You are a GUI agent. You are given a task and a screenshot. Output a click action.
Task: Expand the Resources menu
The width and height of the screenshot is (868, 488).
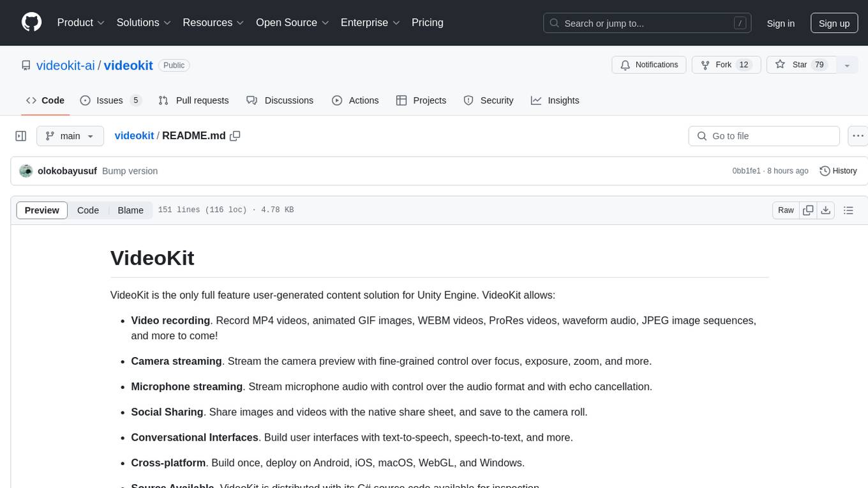click(213, 22)
